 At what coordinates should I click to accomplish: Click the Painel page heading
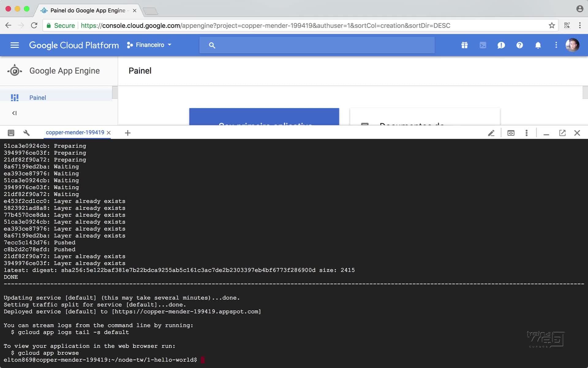pyautogui.click(x=140, y=71)
